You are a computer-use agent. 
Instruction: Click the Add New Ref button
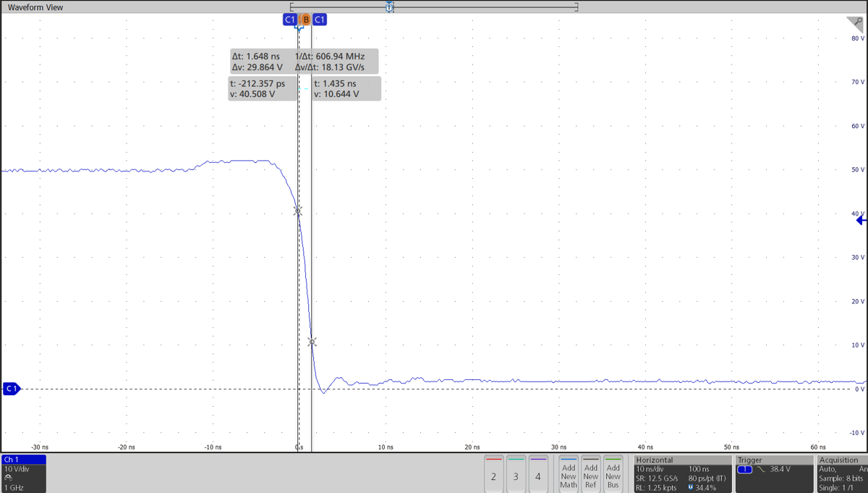[590, 474]
